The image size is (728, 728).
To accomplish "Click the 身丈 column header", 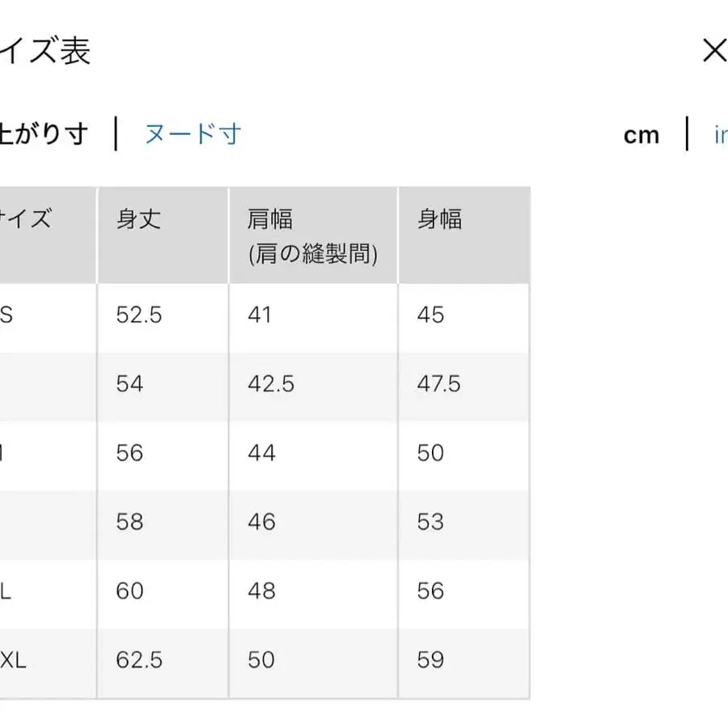I will (139, 218).
